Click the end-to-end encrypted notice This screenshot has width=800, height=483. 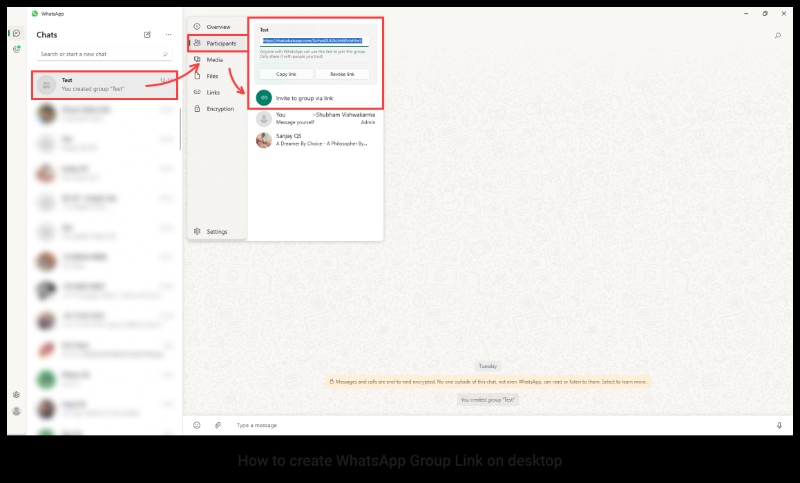488,382
